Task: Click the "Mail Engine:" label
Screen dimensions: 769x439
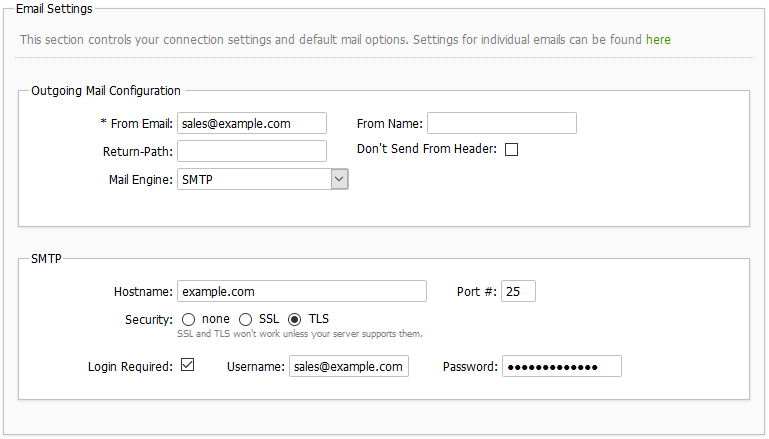Action: 140,180
